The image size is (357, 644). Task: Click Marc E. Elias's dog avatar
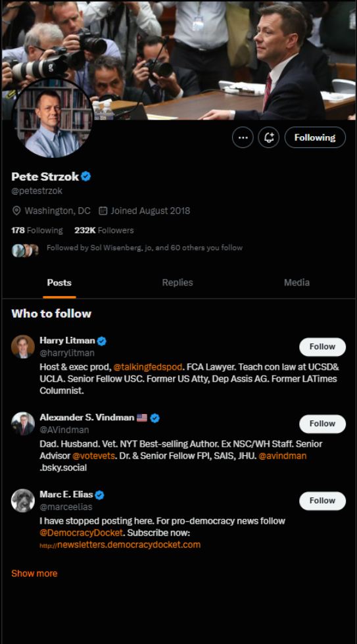[x=23, y=501]
